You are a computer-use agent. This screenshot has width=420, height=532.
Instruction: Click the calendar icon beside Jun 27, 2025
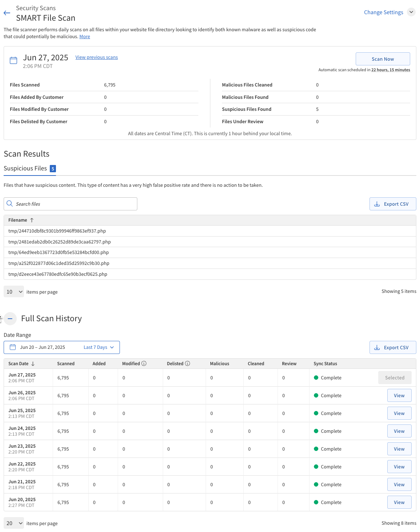[13, 60]
